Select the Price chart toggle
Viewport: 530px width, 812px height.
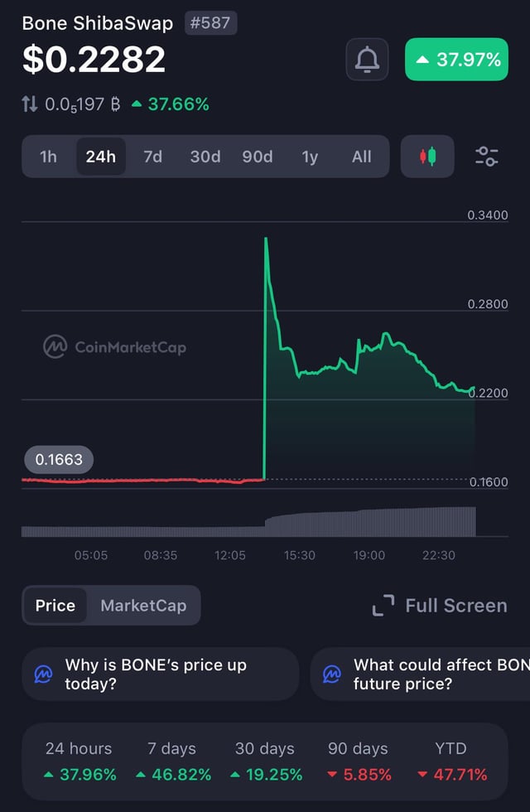coord(55,606)
